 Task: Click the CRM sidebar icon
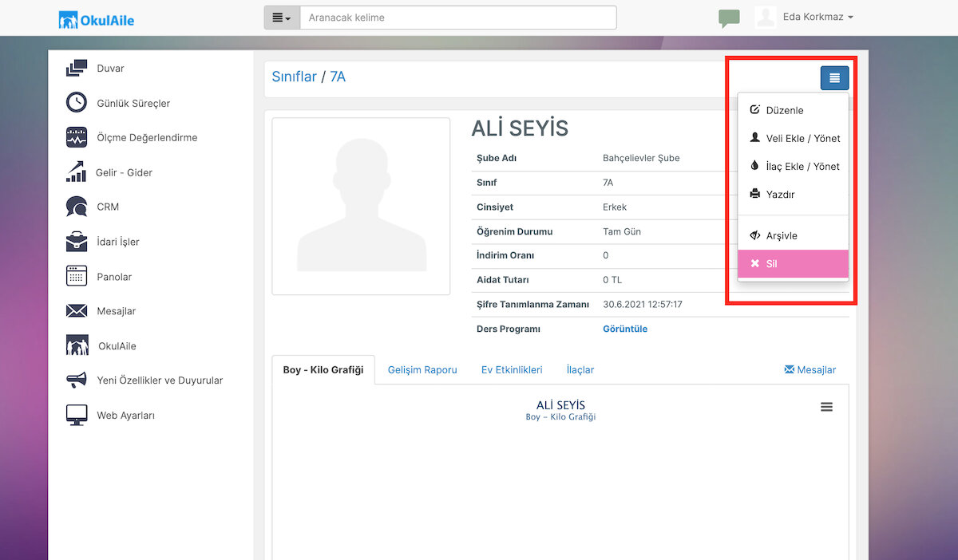(x=77, y=207)
